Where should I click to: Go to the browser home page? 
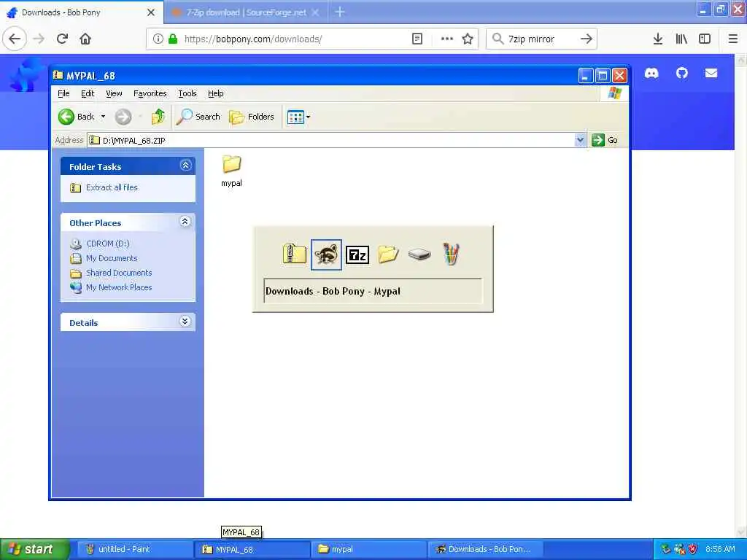tap(85, 39)
